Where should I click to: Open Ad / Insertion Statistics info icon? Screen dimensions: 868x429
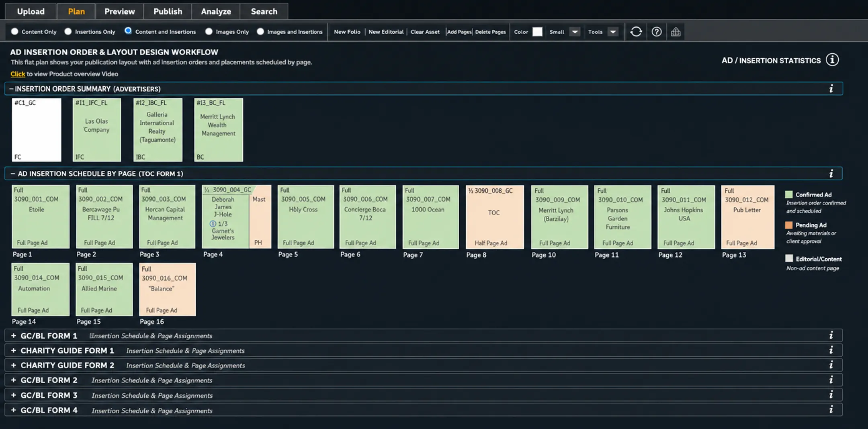pyautogui.click(x=832, y=60)
